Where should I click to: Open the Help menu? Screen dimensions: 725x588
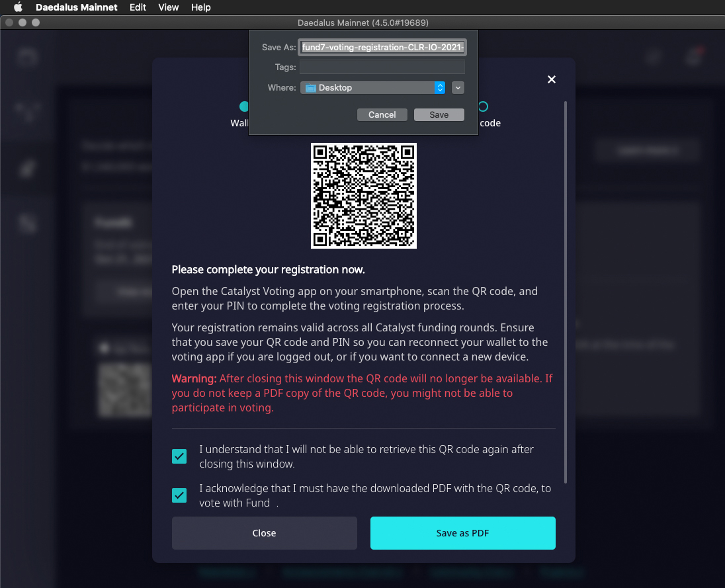click(x=200, y=7)
